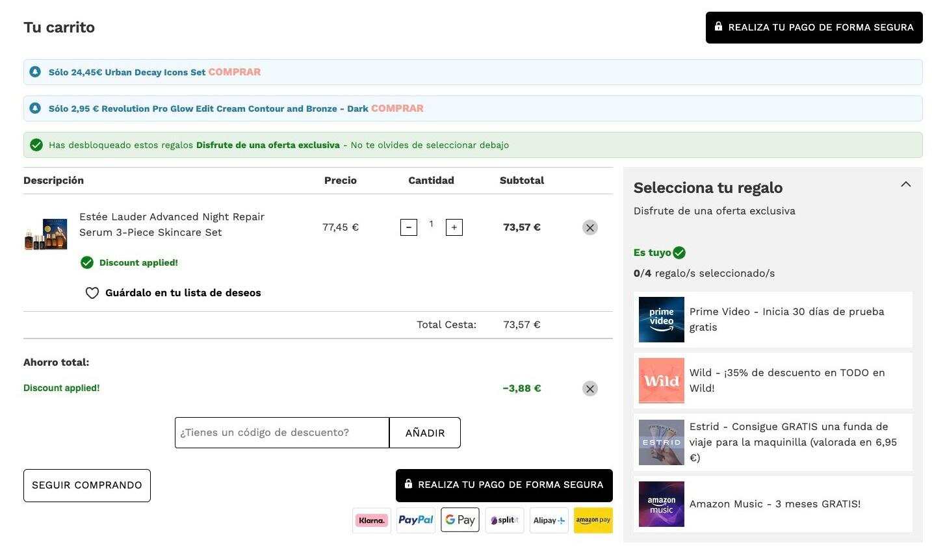Screen dimensions: 932x560
Task: Focus the discount code input field
Action: [282, 433]
